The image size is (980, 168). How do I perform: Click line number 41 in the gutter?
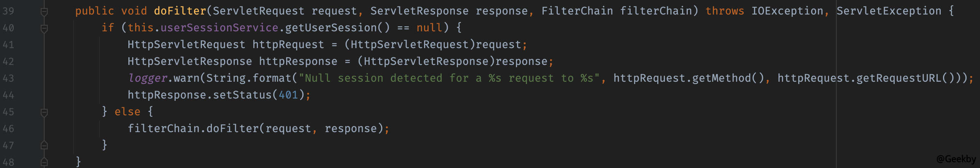(8, 45)
